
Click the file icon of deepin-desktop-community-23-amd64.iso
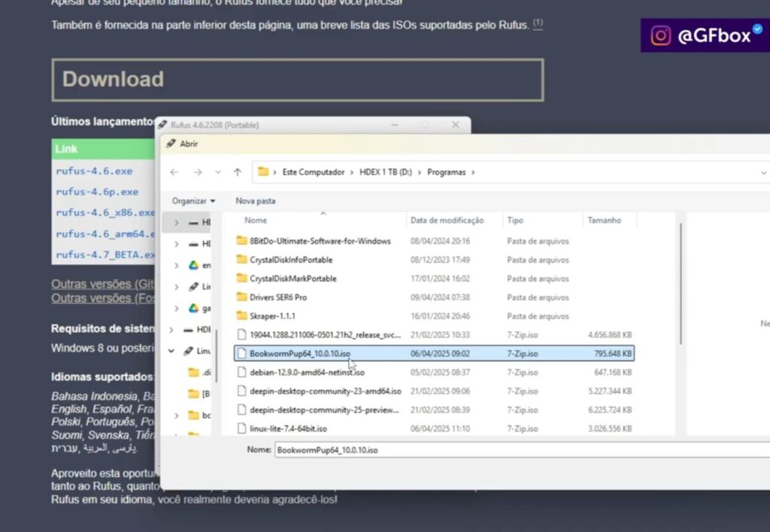tap(241, 391)
